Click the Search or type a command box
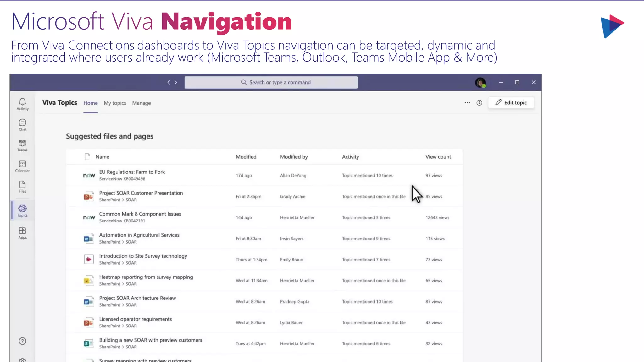644x362 pixels. 271,82
